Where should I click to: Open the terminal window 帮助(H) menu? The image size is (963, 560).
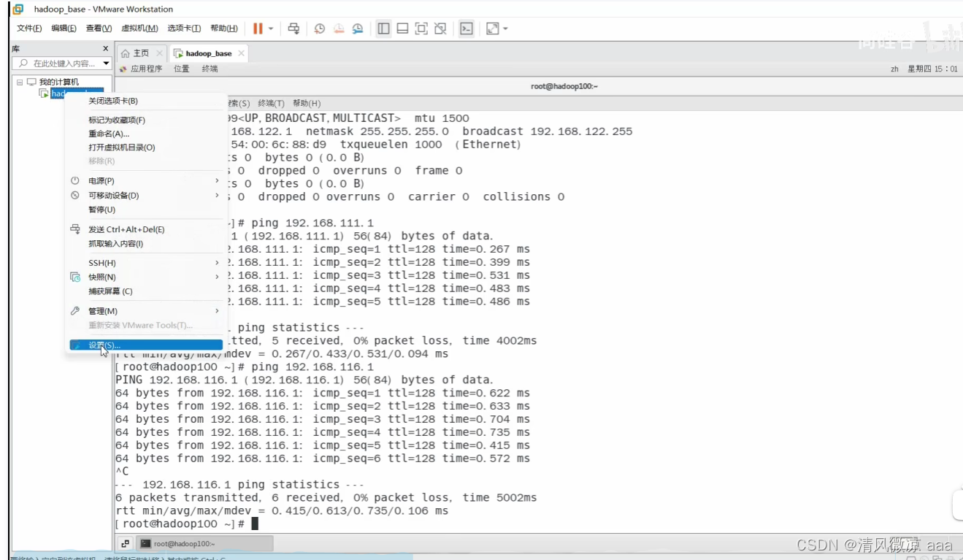[x=307, y=104]
